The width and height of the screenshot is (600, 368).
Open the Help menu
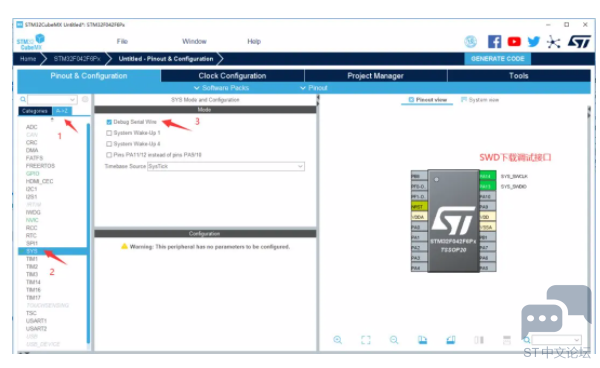[254, 41]
